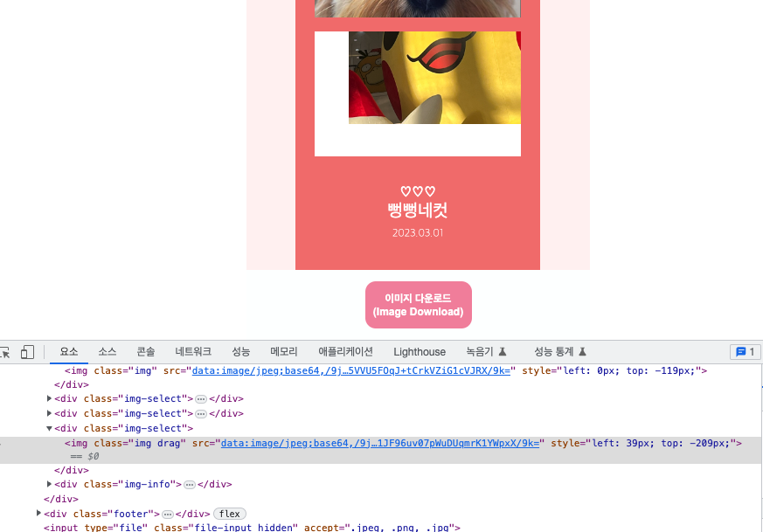This screenshot has height=532, width=763.
Task: Click closing </div> tag below img drag row
Action: coord(72,470)
